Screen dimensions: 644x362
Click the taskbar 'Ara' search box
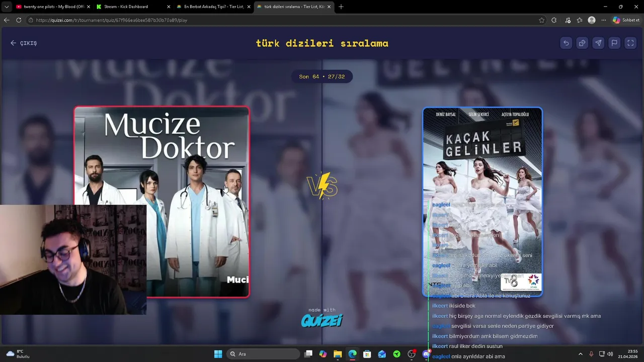[262, 354]
